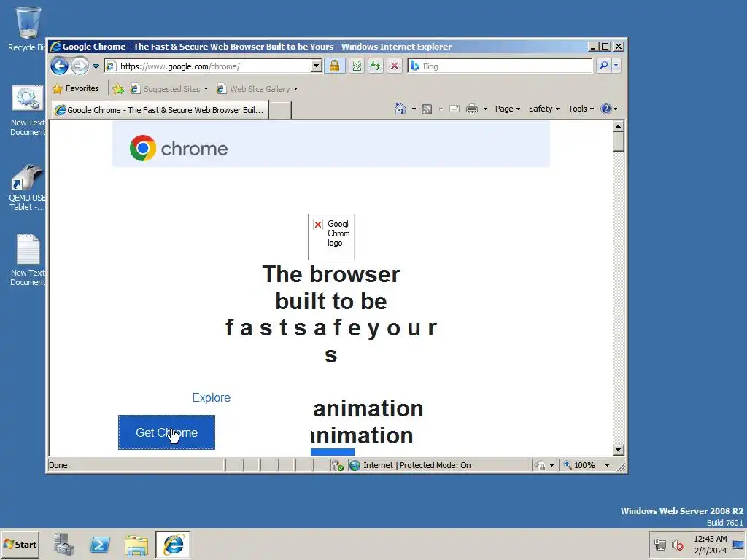The width and height of the screenshot is (747, 560).
Task: Select the QEMU USB Tablet shortcut
Action: (x=28, y=187)
